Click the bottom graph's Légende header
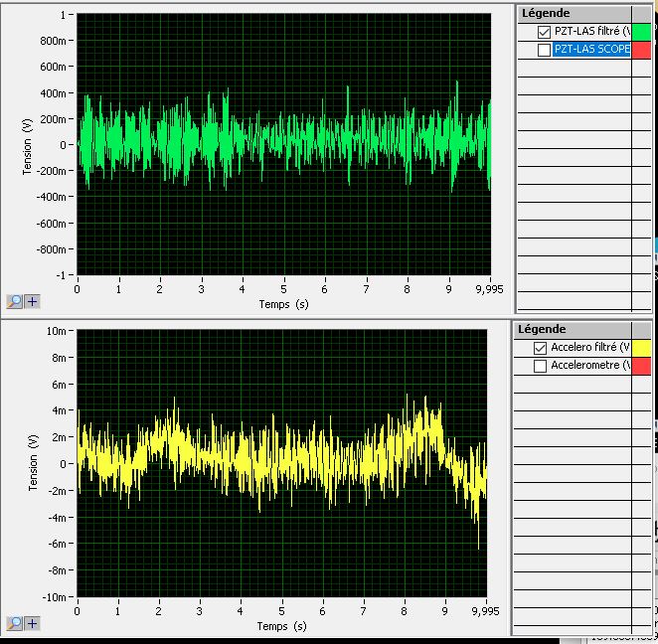Viewport: 658px width, 644px height. (542, 329)
